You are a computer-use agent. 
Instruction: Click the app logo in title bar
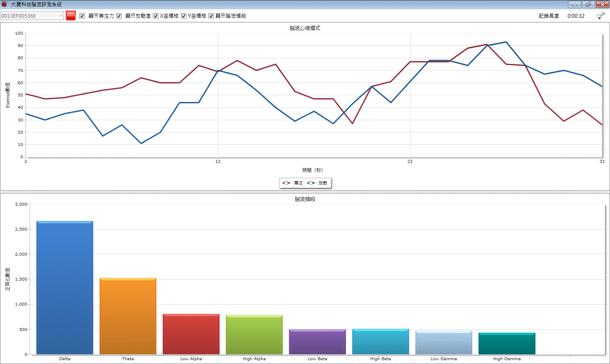point(4,4)
